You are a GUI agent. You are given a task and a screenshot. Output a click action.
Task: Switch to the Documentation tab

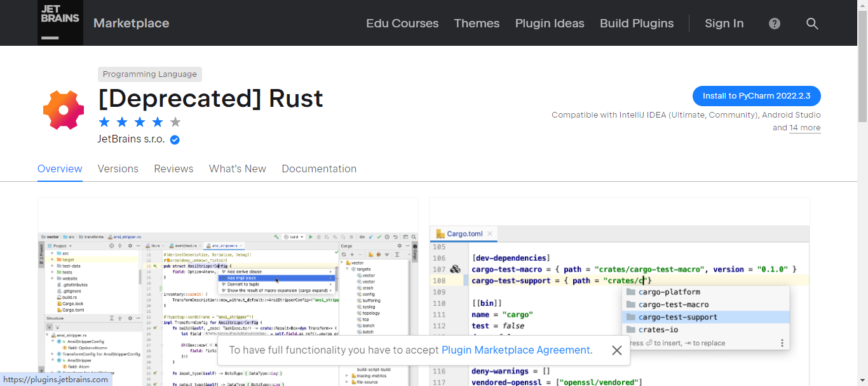tap(319, 169)
